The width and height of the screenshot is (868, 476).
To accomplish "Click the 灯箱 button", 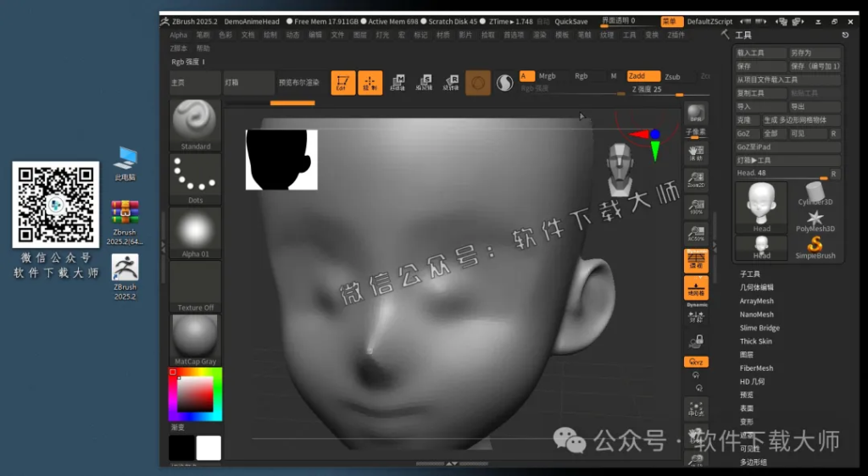I will (248, 82).
